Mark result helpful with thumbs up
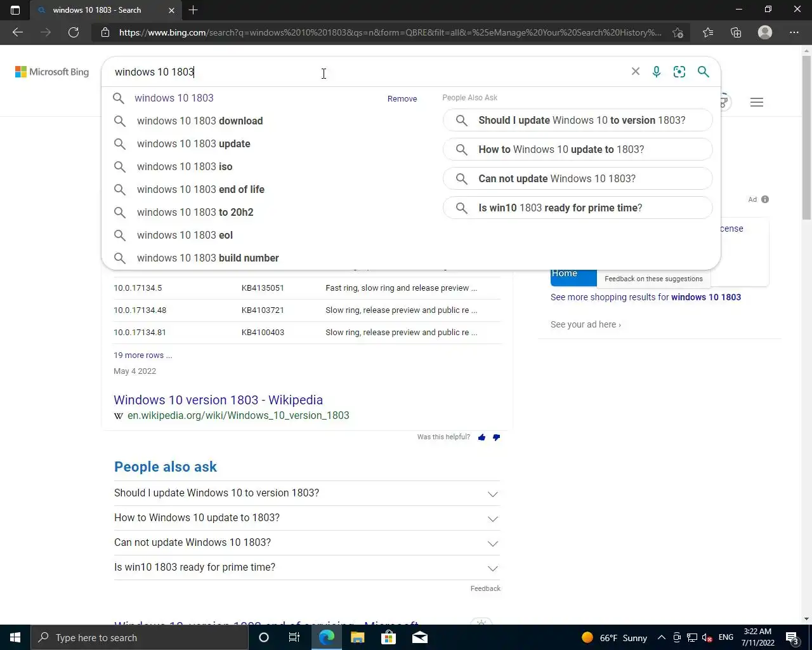 [481, 437]
